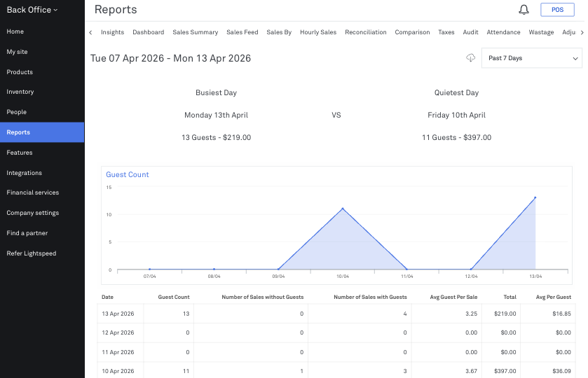Screen dimensions: 588x378
Task: Open the Taxes tab
Action: 446,32
